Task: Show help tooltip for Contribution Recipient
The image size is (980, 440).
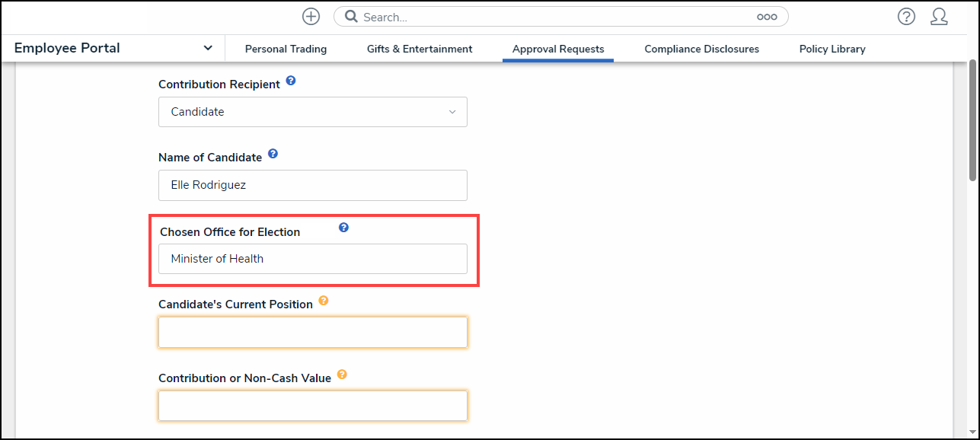Action: [291, 81]
